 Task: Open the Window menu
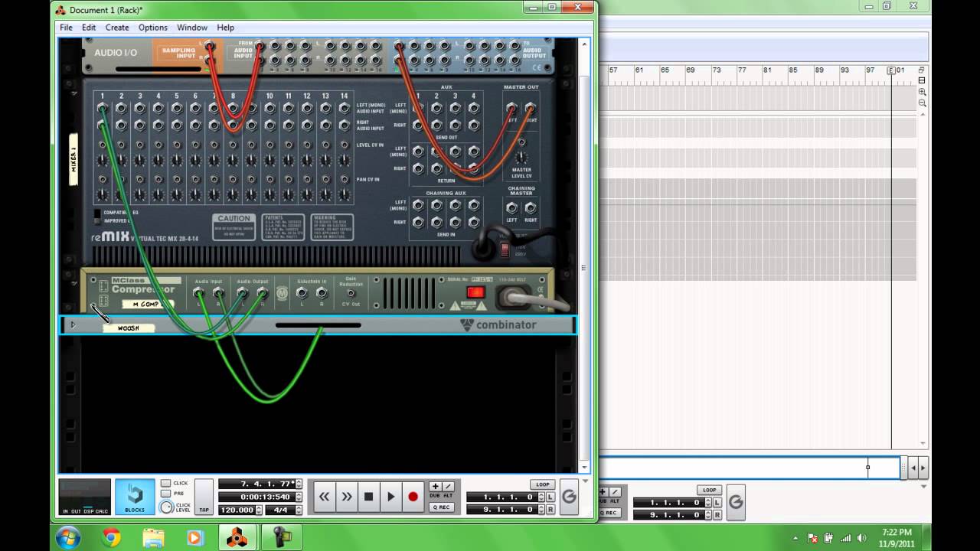[192, 28]
